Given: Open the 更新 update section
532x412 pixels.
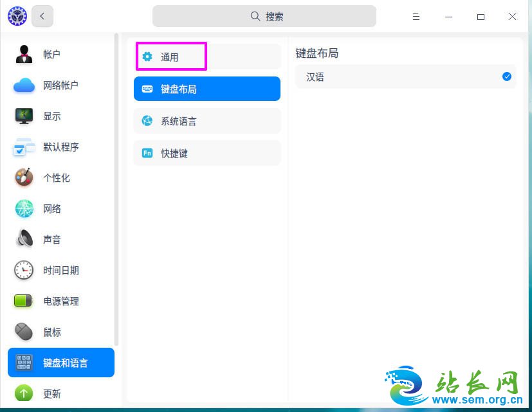Looking at the screenshot, I should [x=51, y=393].
